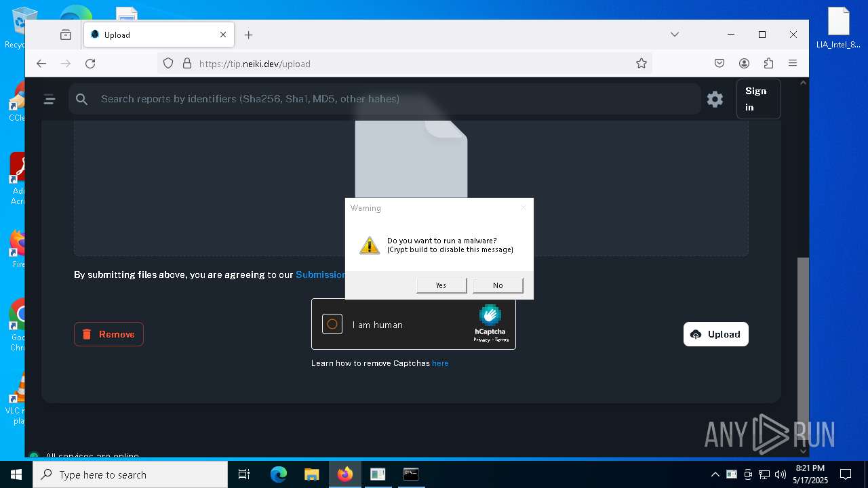Expand the list all tabs chevron

pos(675,35)
